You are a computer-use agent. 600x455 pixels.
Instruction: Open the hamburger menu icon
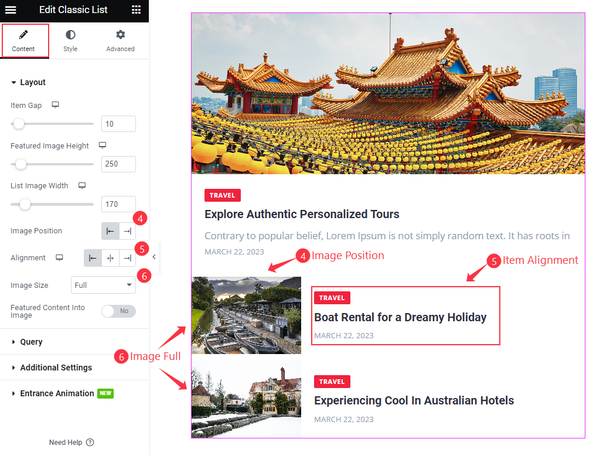click(x=10, y=10)
